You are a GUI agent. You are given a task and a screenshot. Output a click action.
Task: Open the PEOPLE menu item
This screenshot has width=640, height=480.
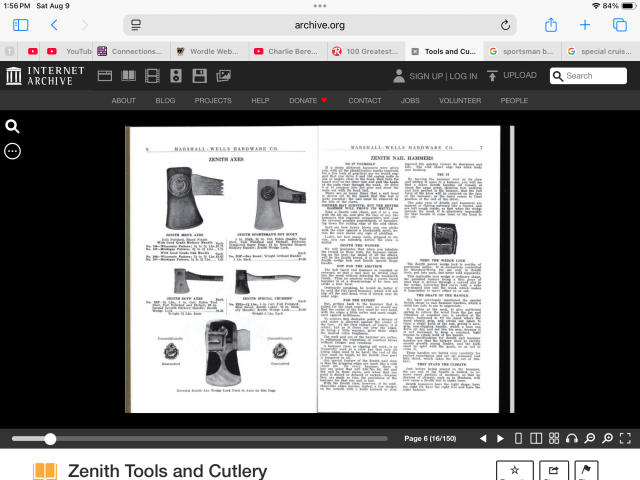coord(514,100)
